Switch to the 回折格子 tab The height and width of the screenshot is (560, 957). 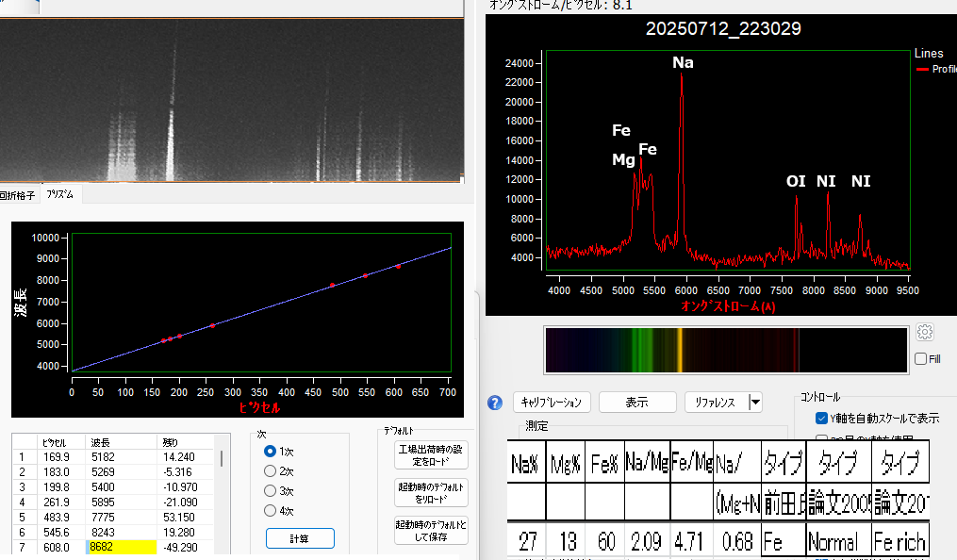[x=17, y=195]
